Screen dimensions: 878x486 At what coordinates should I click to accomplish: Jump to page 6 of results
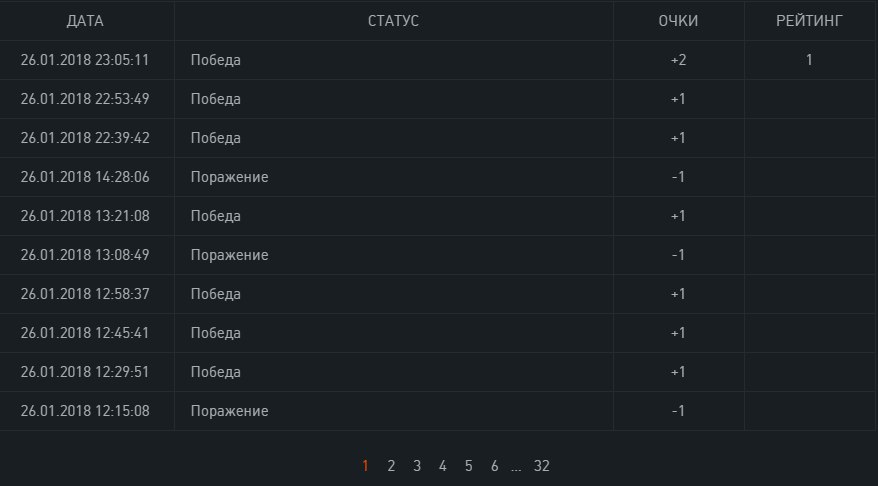[495, 466]
